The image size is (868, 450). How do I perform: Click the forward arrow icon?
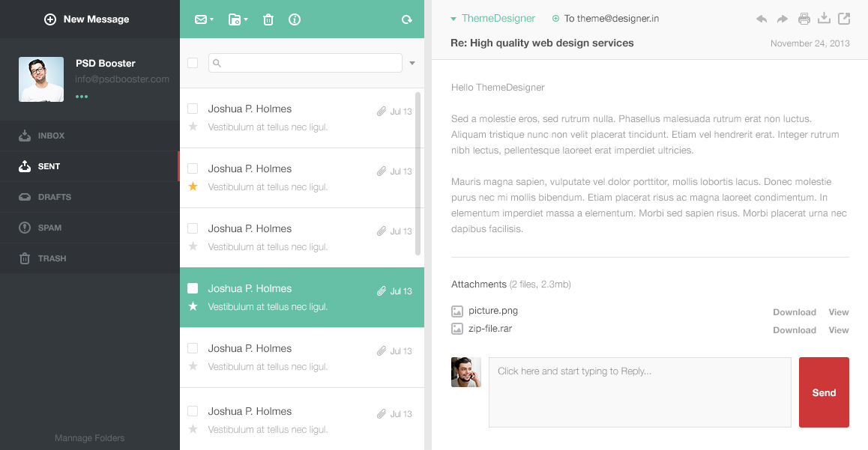pos(783,19)
